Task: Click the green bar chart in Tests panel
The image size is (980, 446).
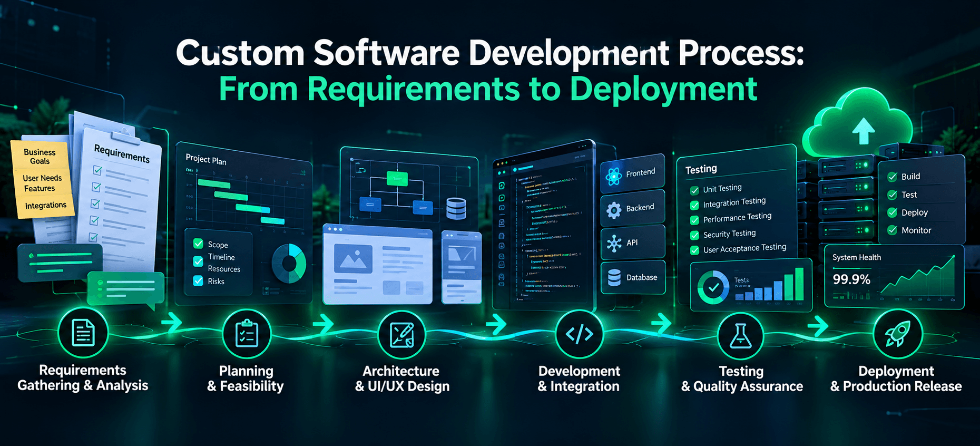Action: tap(770, 285)
